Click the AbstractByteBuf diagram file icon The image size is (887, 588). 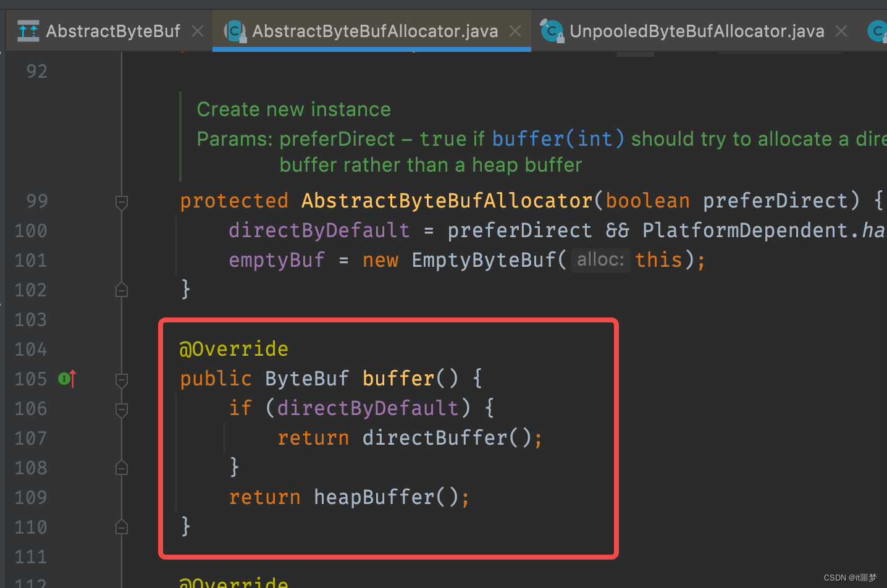click(28, 31)
